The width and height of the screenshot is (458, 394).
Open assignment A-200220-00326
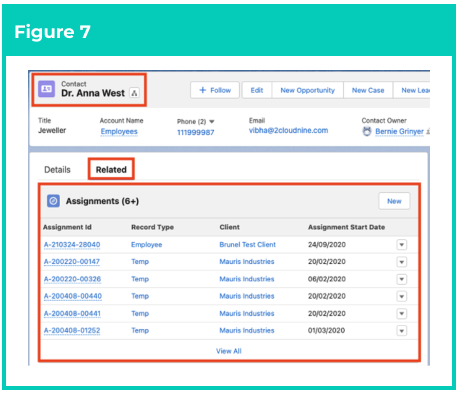tap(72, 279)
